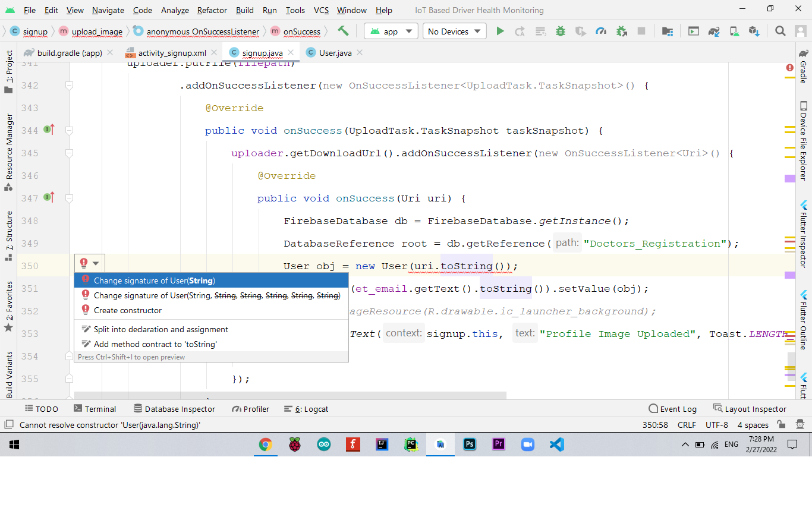
Task: Switch to the build.gradle (:app) tab
Action: pos(70,53)
